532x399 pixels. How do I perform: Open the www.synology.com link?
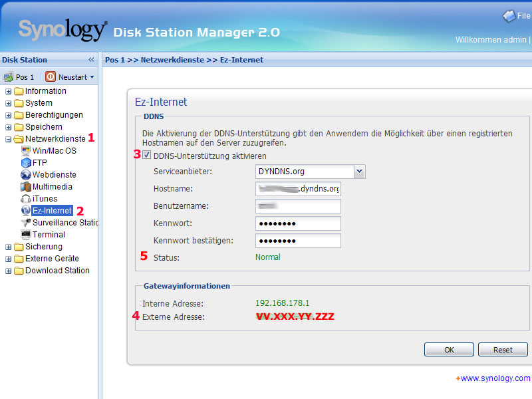[x=495, y=378]
